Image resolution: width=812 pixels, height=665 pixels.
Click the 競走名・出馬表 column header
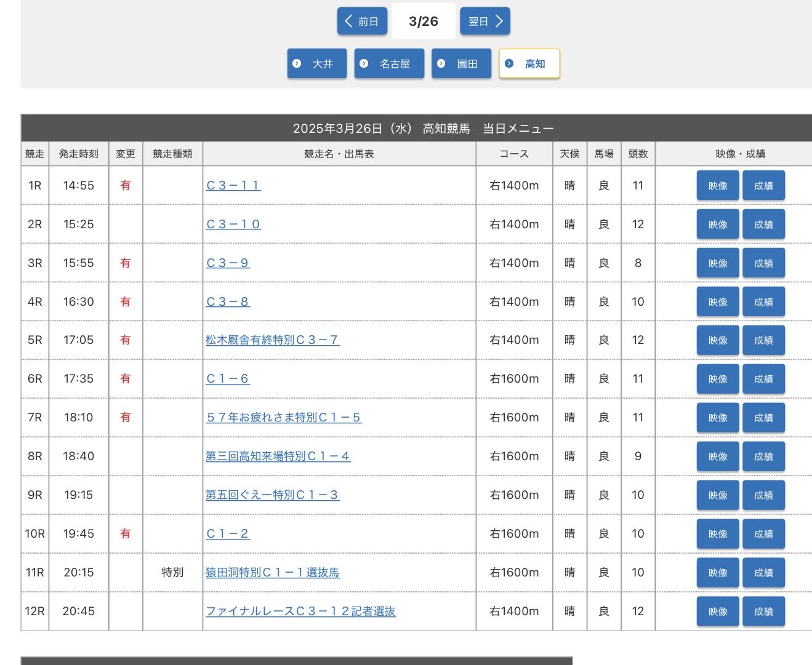(x=339, y=154)
